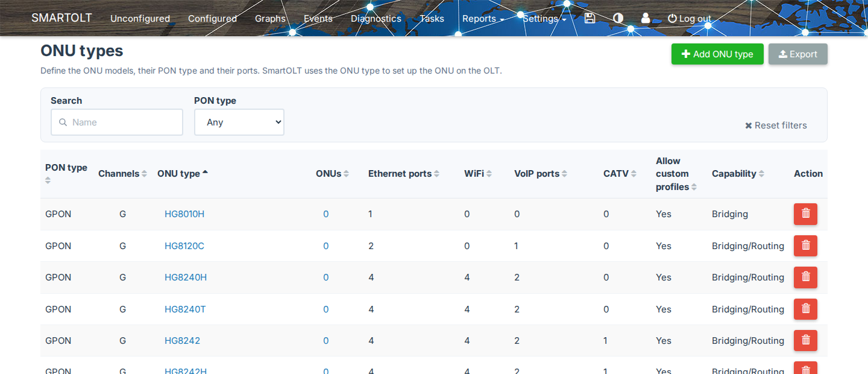
Task: Open the HG8010H ONU type link
Action: [184, 214]
